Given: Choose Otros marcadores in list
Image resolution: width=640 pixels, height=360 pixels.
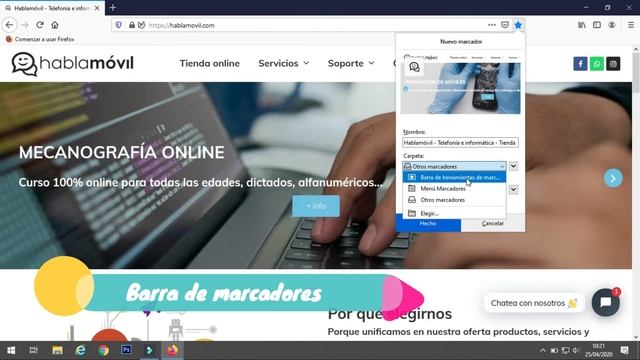Looking at the screenshot, I should 454,200.
